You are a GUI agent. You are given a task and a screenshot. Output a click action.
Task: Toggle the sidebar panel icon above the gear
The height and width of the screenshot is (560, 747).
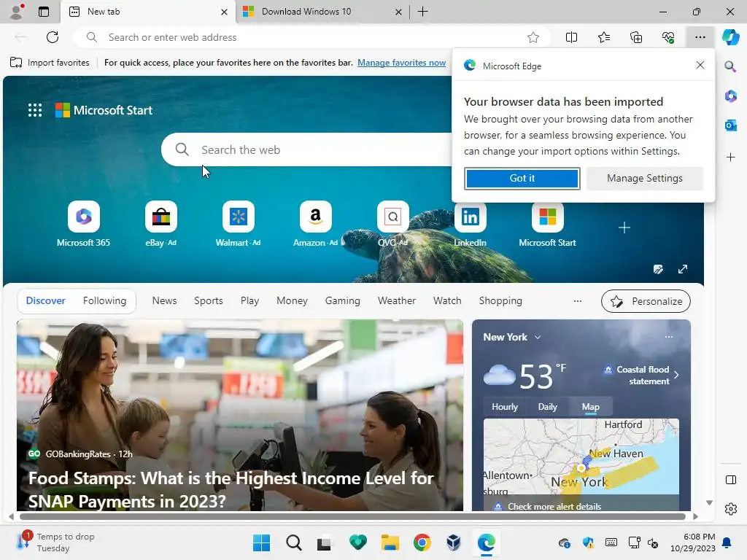tap(731, 480)
